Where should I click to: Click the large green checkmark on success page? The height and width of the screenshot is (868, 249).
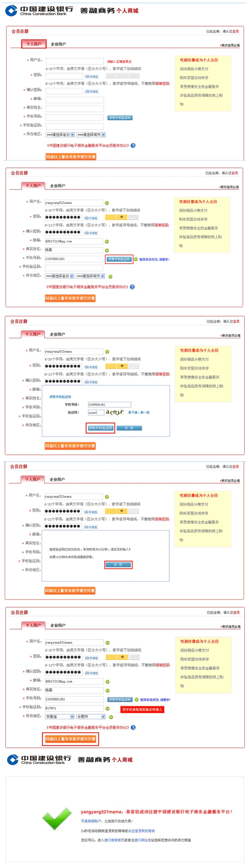(57, 818)
